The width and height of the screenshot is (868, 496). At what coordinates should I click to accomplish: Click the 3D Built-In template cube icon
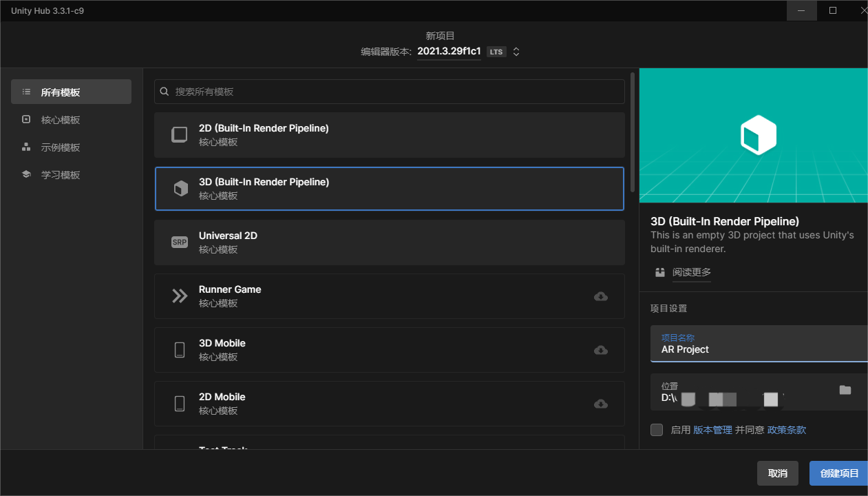coord(180,189)
